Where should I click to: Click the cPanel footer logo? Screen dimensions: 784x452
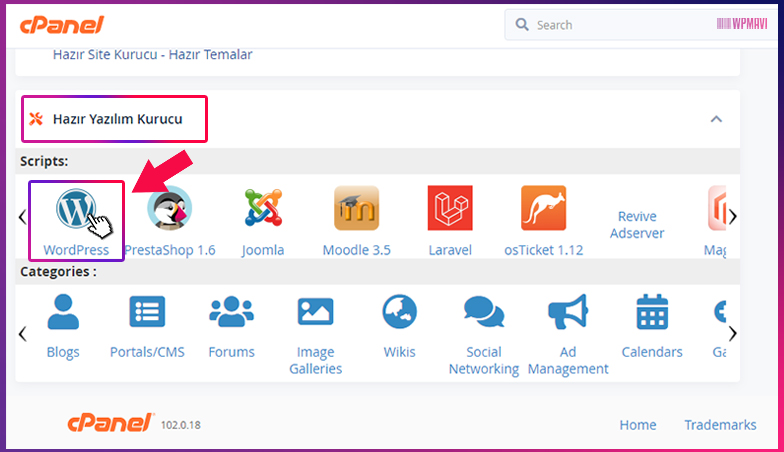pos(110,423)
